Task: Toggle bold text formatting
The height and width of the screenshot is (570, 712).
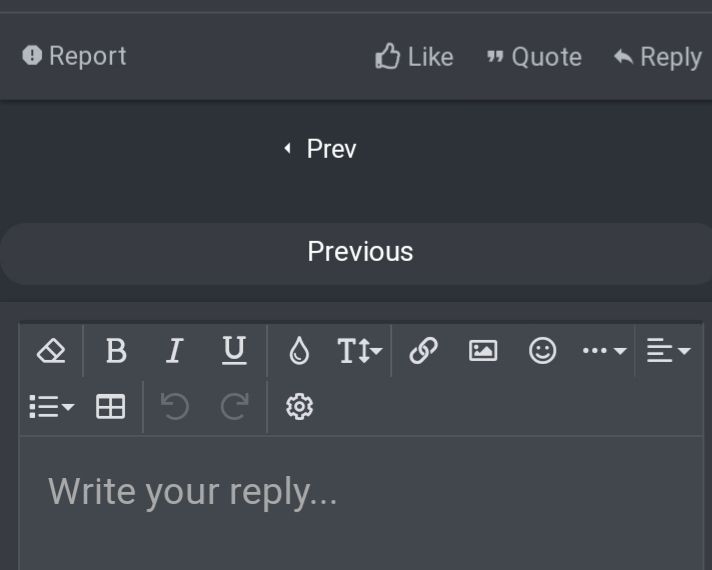Action: [116, 351]
